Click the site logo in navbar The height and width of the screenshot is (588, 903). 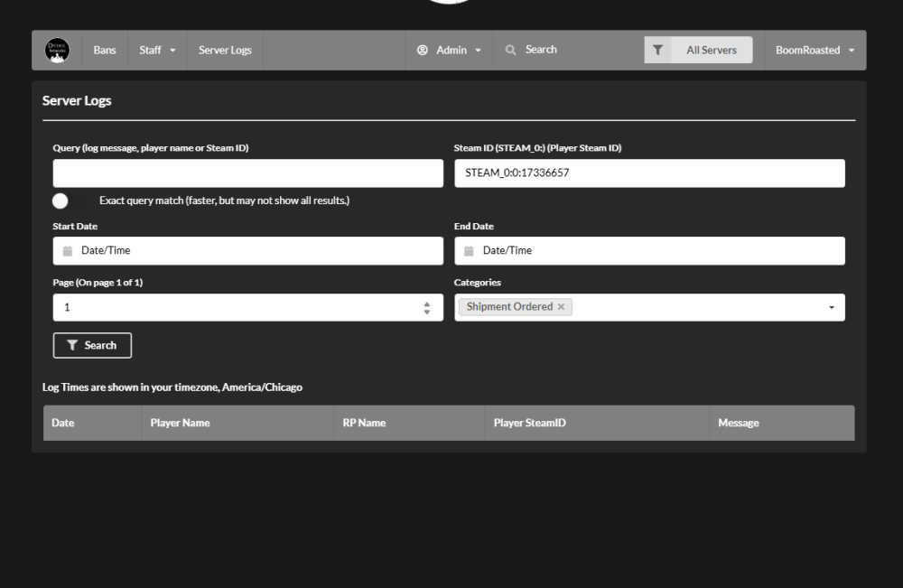coord(57,51)
